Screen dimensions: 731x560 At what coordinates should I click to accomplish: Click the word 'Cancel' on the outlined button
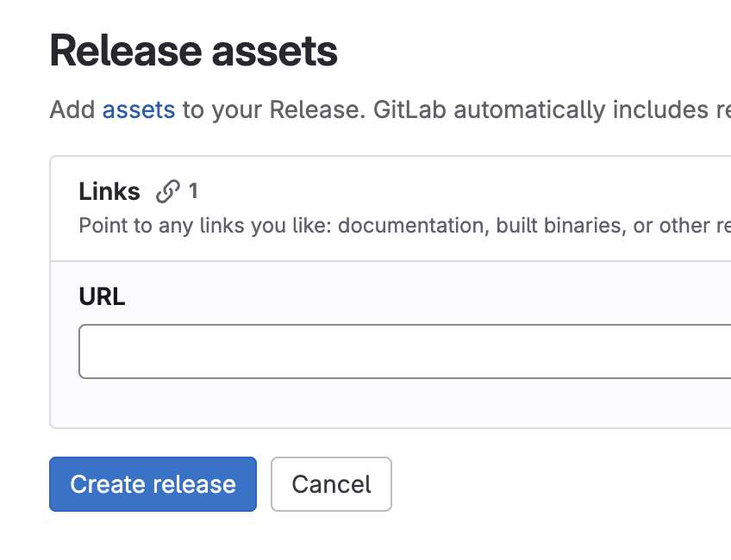[x=332, y=484]
